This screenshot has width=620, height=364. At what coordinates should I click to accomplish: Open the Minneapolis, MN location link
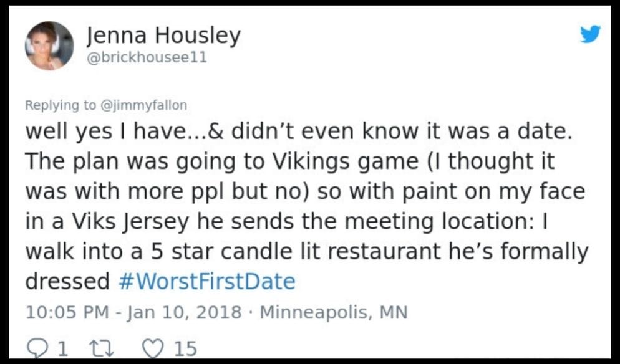(333, 312)
